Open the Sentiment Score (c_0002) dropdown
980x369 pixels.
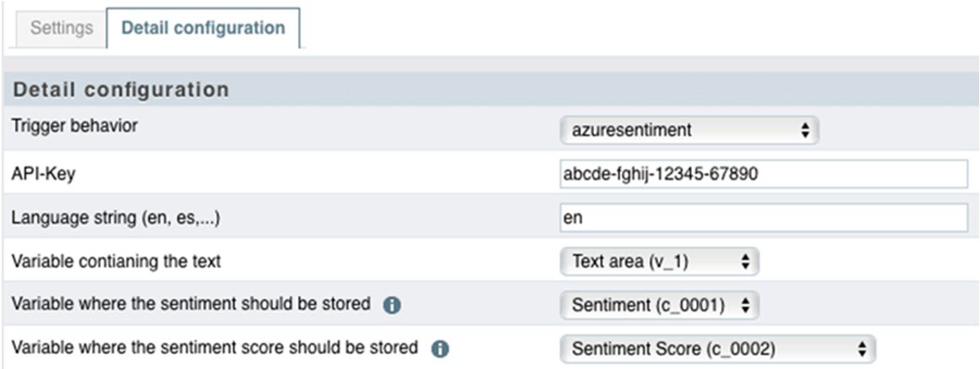click(x=718, y=350)
